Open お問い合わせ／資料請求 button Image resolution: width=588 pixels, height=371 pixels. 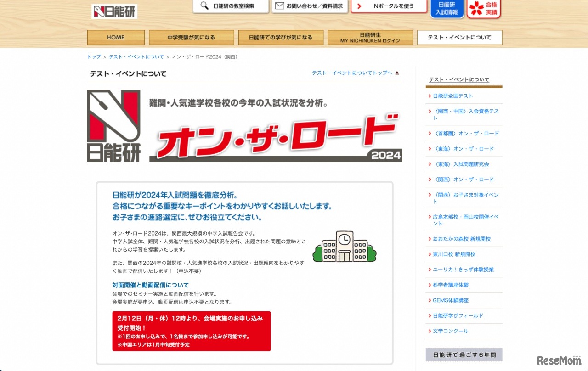(x=310, y=6)
